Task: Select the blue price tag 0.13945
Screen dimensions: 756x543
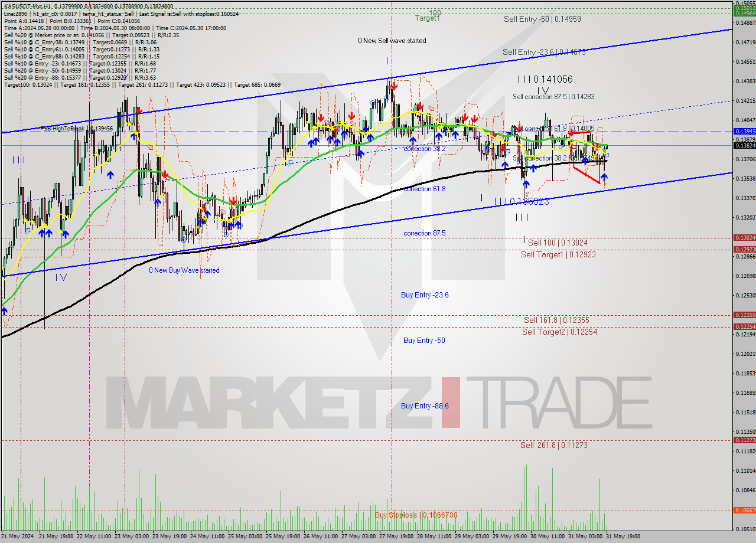Action: click(x=744, y=131)
